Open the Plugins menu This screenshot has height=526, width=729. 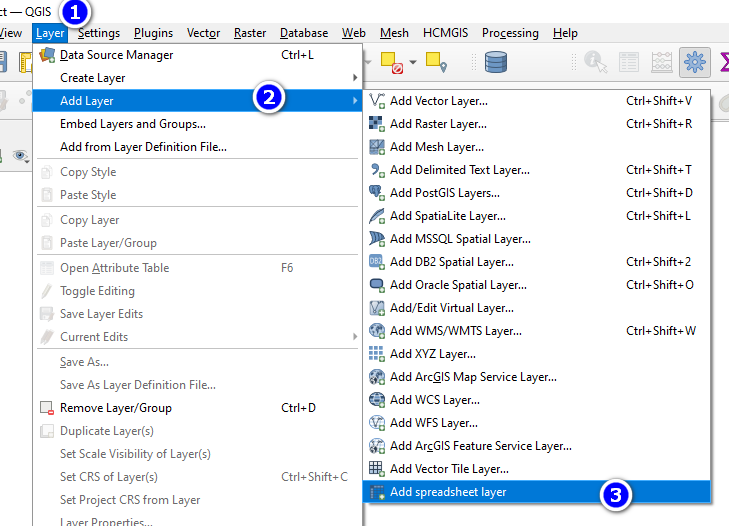point(153,33)
